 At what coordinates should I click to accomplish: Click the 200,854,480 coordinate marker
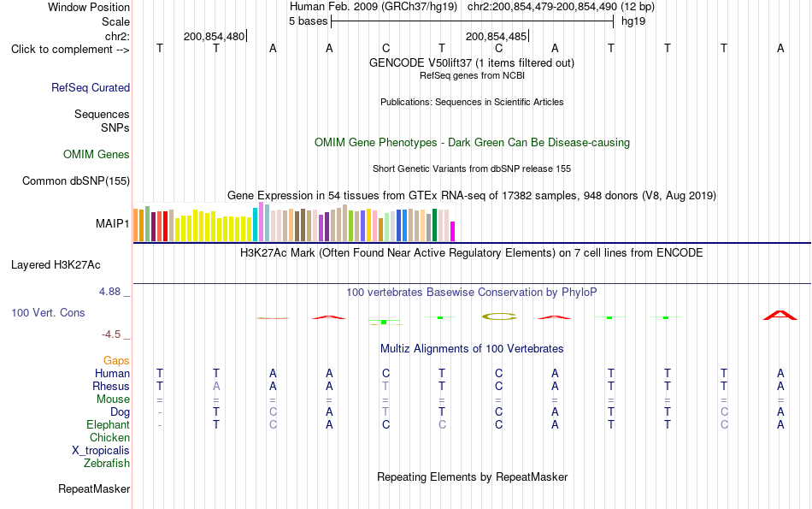coord(214,36)
